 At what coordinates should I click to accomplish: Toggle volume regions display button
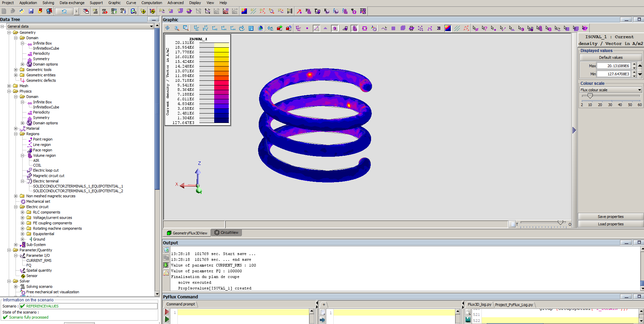point(355,28)
